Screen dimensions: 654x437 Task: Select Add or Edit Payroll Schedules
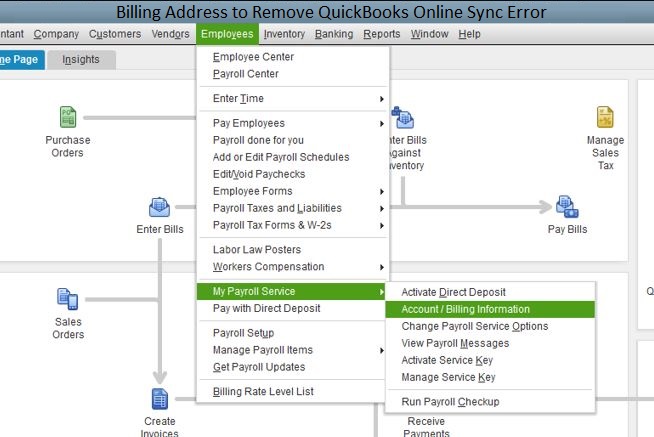click(293, 157)
